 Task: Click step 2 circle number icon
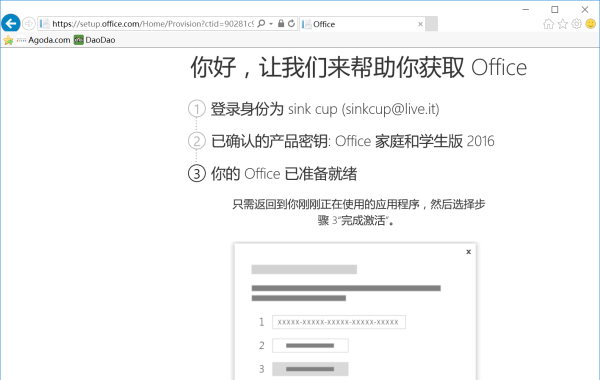[197, 141]
